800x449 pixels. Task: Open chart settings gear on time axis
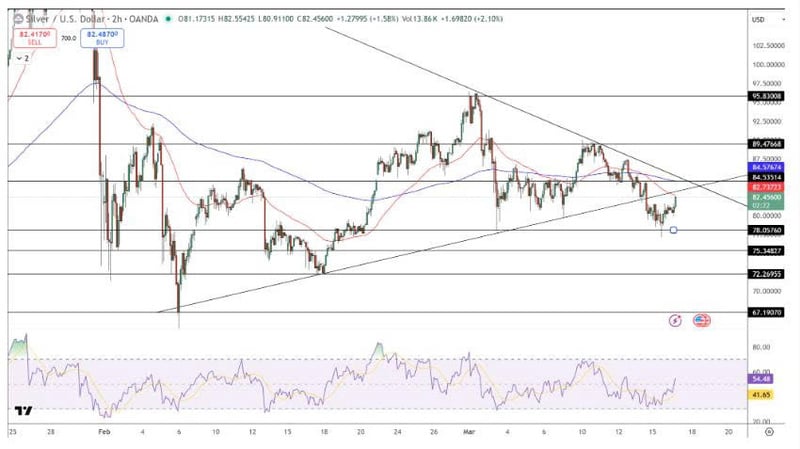768,432
